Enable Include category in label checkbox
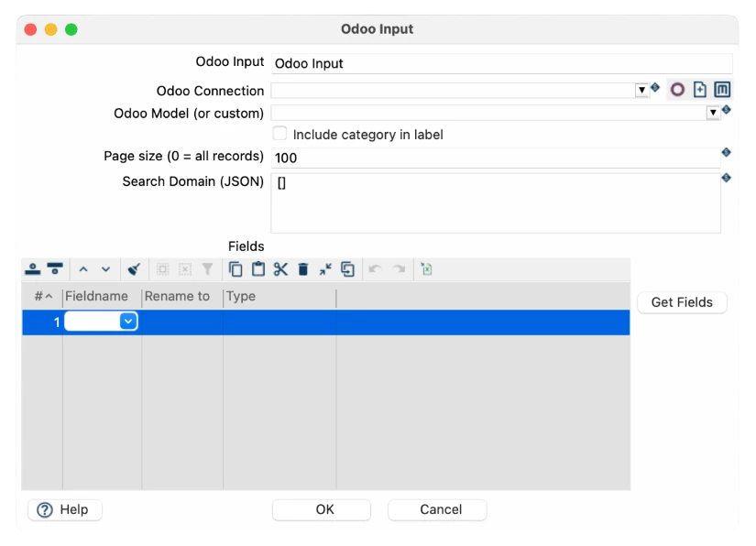The image size is (756, 546). 280,134
